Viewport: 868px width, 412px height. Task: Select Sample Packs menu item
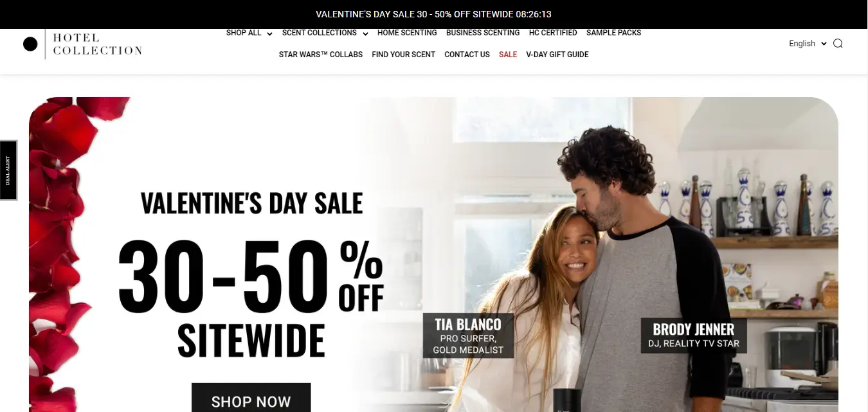613,33
